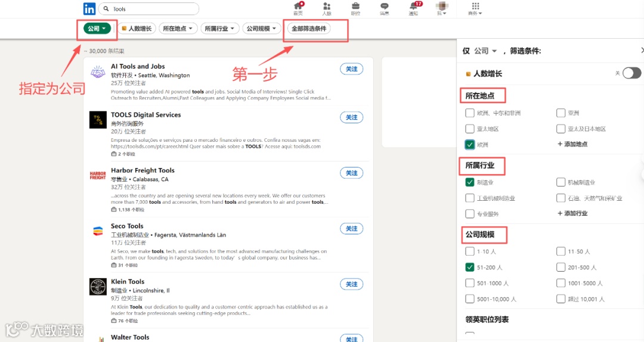Viewport: 644px width, 342px height.
Task: Check 欧洲、中东和非洲 location
Action: click(470, 113)
